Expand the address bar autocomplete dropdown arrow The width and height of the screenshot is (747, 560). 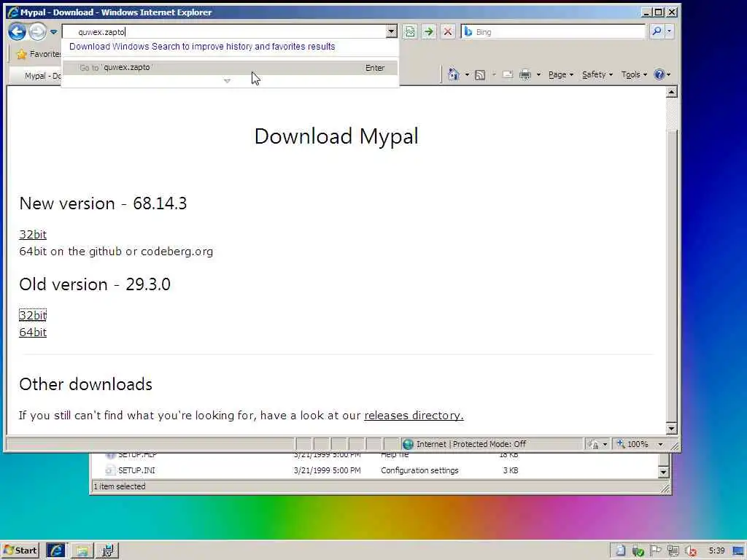(391, 32)
